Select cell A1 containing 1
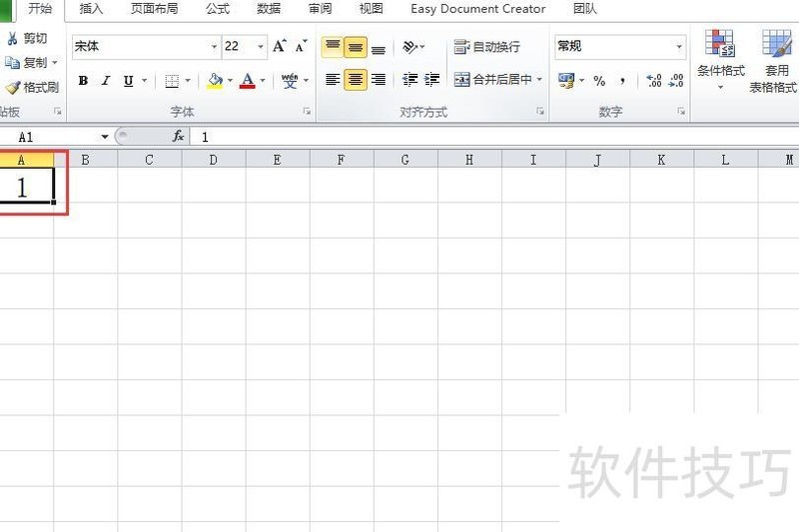 26,186
